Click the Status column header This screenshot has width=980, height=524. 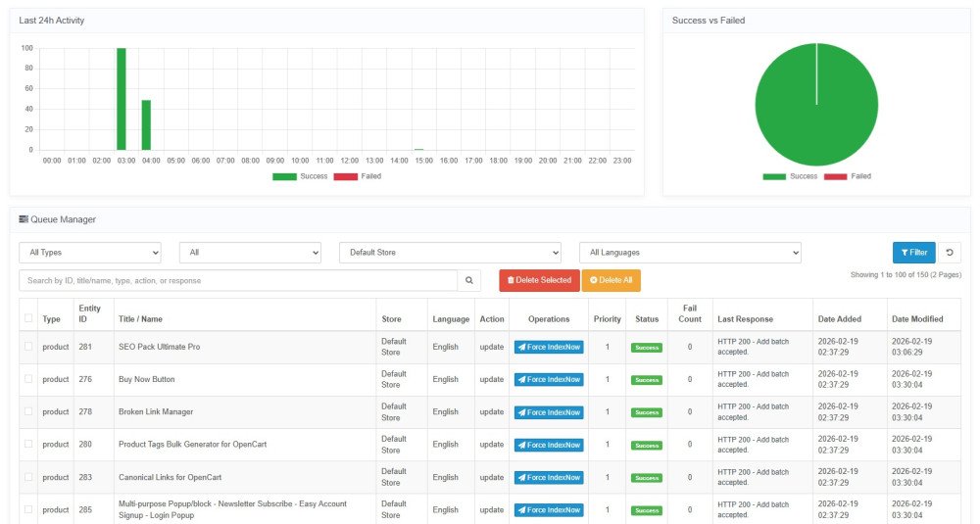pos(647,318)
